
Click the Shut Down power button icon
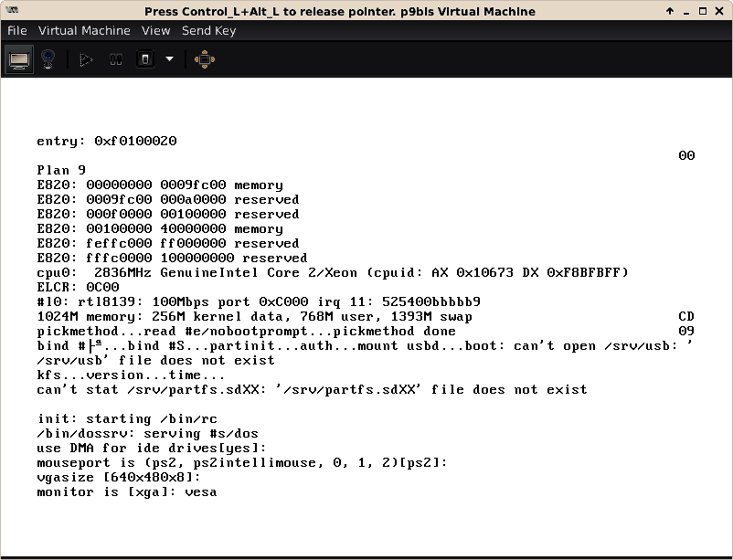(145, 59)
